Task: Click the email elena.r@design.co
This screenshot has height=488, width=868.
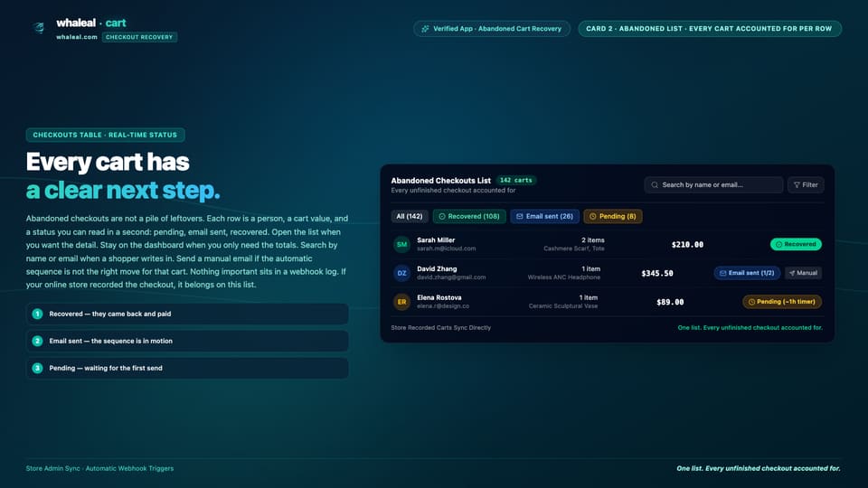Action: pyautogui.click(x=443, y=306)
